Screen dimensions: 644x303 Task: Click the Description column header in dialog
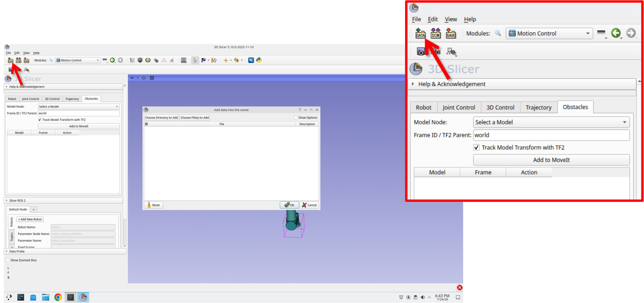pos(307,124)
